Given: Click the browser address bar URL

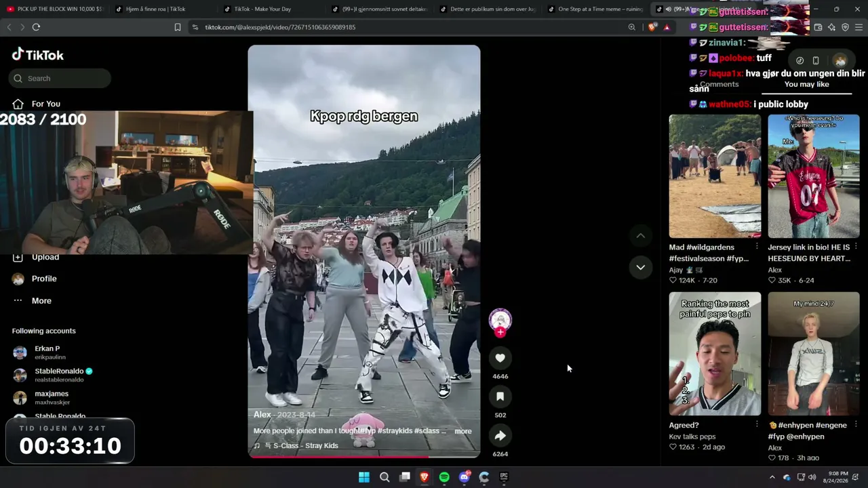Looking at the screenshot, I should (280, 27).
